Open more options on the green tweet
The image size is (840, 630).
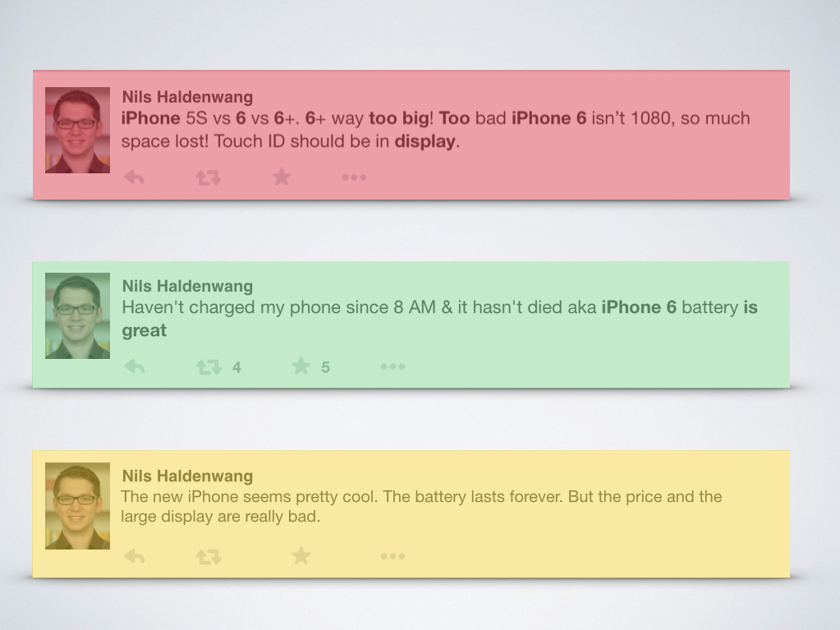[x=392, y=367]
